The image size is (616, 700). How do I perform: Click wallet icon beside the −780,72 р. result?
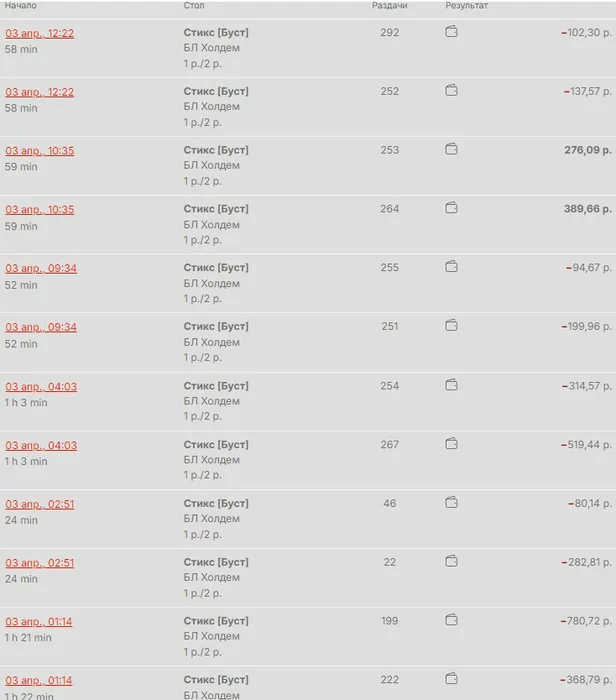pos(451,621)
